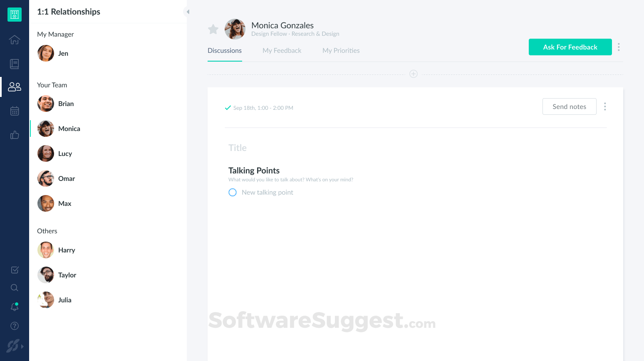Favorite Monica Gonzales using the star icon
The width and height of the screenshot is (644, 361).
213,29
